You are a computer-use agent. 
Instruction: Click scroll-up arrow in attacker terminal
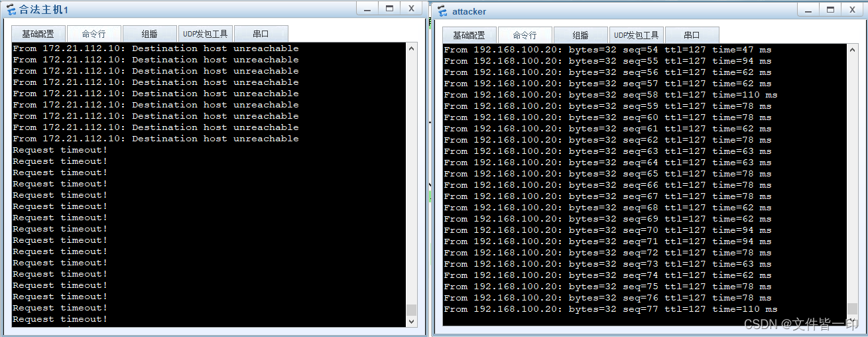pos(853,50)
